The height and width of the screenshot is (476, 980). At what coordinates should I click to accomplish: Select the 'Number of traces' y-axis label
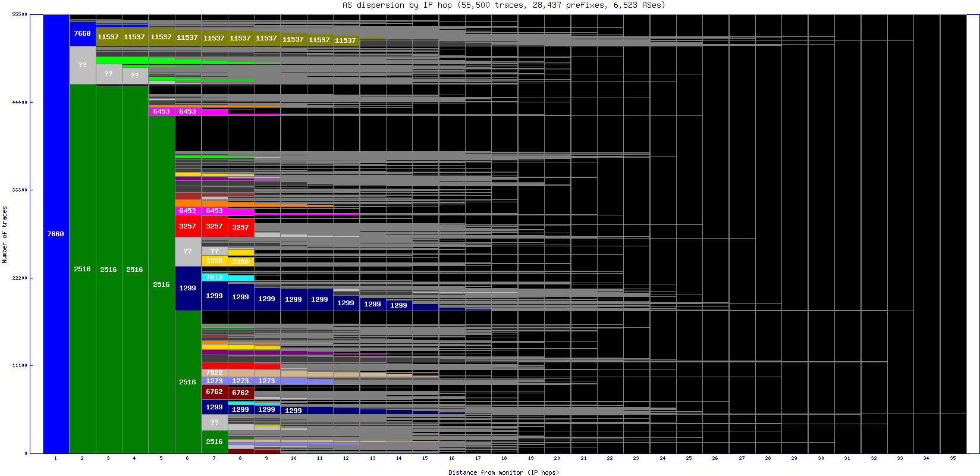(x=5, y=234)
